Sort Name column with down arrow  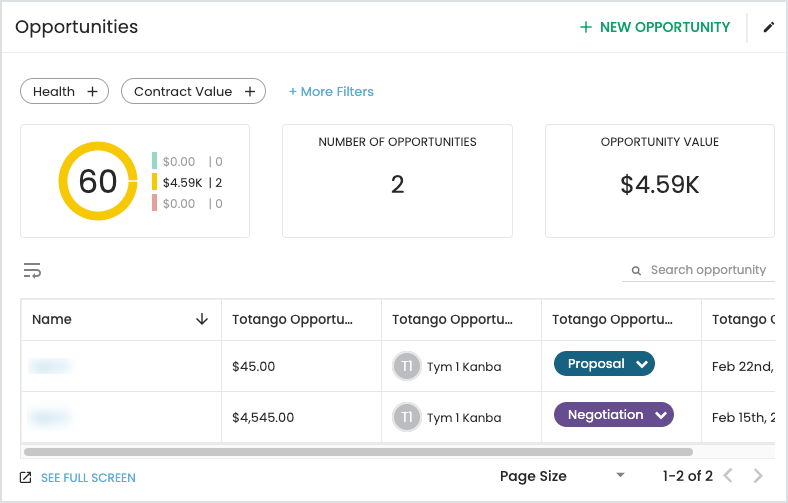pos(202,319)
